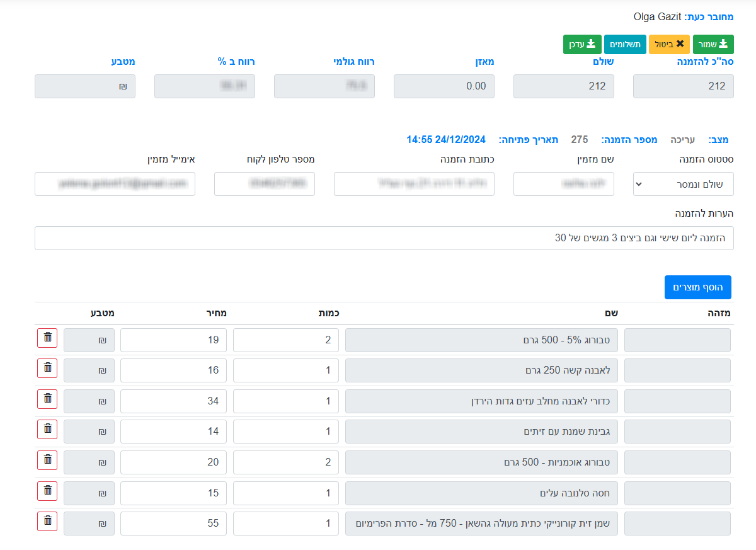Click the quantity field for לאבנה קשה
Screen dimensions: 756x550
(286, 370)
